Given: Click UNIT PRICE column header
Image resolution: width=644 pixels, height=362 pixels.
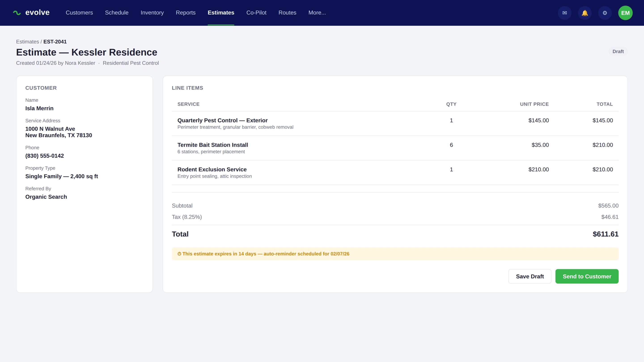Looking at the screenshot, I should point(534,104).
